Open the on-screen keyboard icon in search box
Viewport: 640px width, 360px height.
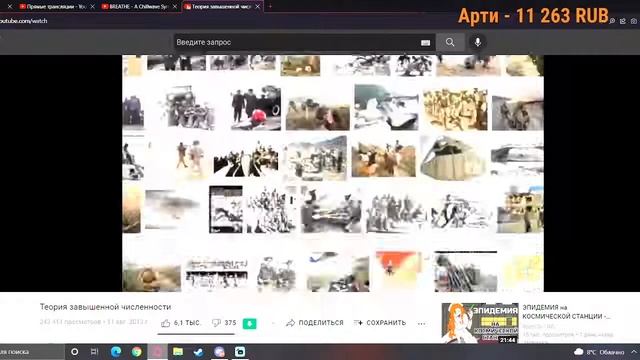tap(425, 43)
